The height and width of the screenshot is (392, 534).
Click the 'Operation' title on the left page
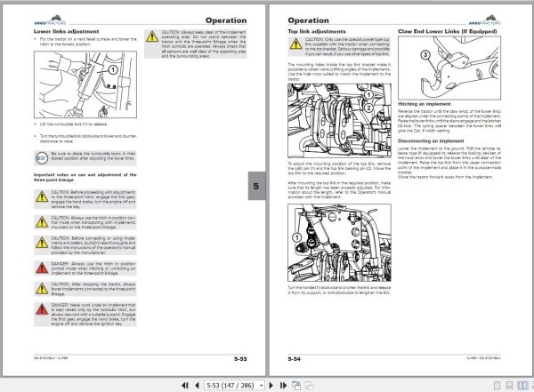pos(226,20)
